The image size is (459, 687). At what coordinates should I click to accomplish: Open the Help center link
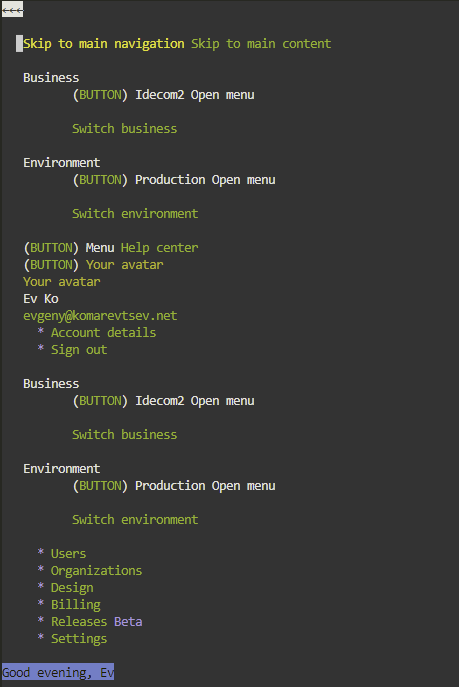click(x=159, y=248)
